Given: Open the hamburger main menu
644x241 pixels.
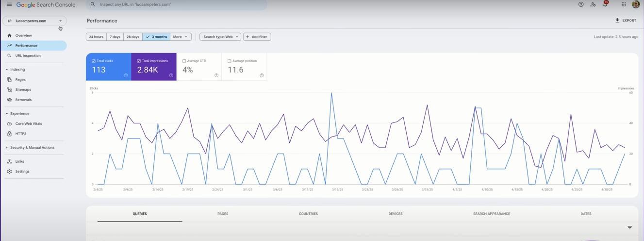Looking at the screenshot, I should pyautogui.click(x=9, y=4).
